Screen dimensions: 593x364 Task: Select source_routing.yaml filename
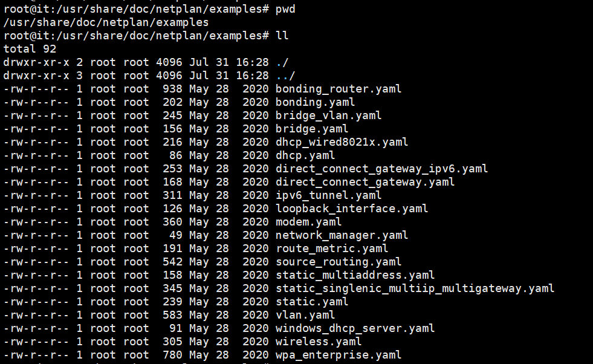(339, 262)
